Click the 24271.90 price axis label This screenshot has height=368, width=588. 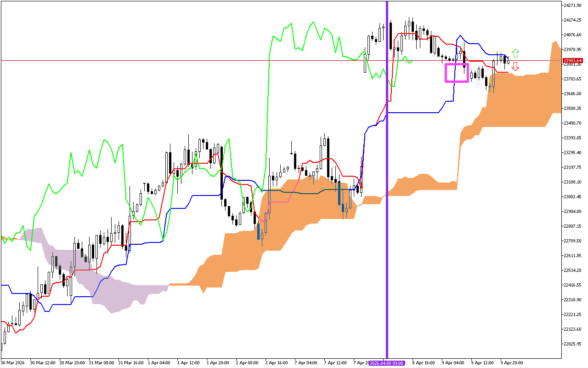[573, 6]
